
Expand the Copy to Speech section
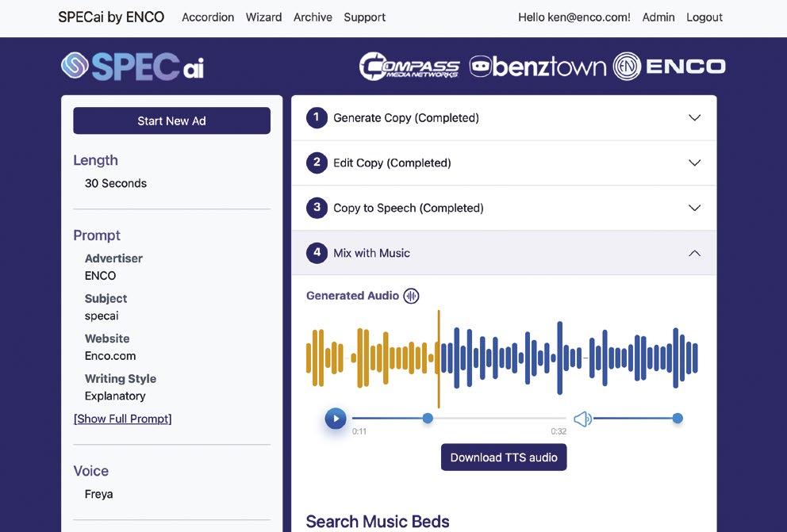[504, 208]
